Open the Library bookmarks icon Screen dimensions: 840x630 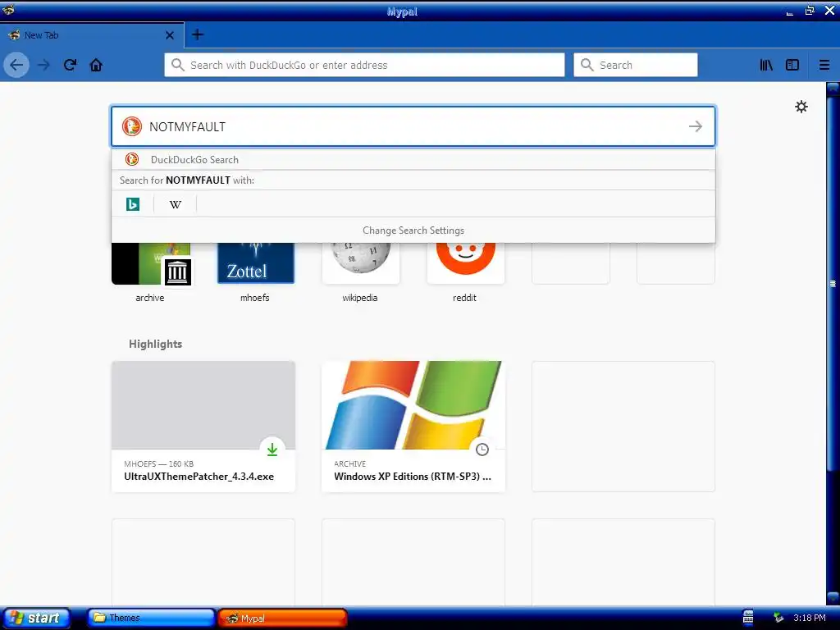click(x=766, y=65)
